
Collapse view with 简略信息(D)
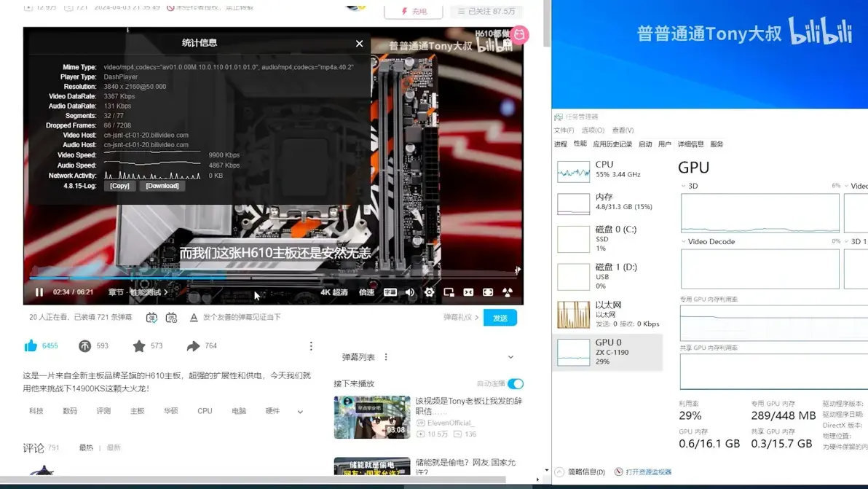point(580,472)
